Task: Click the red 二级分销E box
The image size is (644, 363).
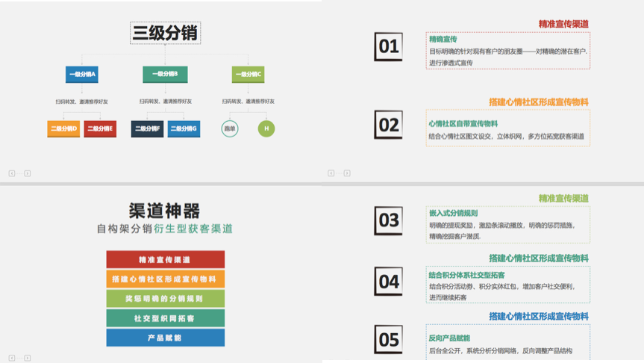Action: coord(100,128)
